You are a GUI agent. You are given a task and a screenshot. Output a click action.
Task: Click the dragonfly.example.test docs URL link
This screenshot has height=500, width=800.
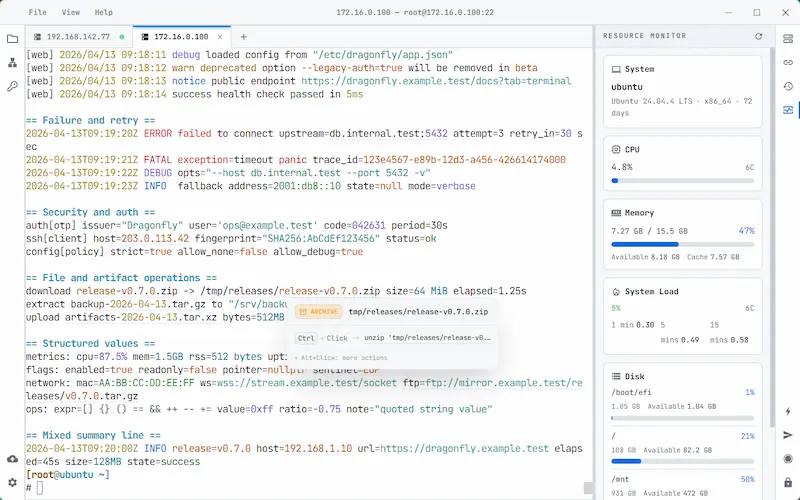click(436, 81)
